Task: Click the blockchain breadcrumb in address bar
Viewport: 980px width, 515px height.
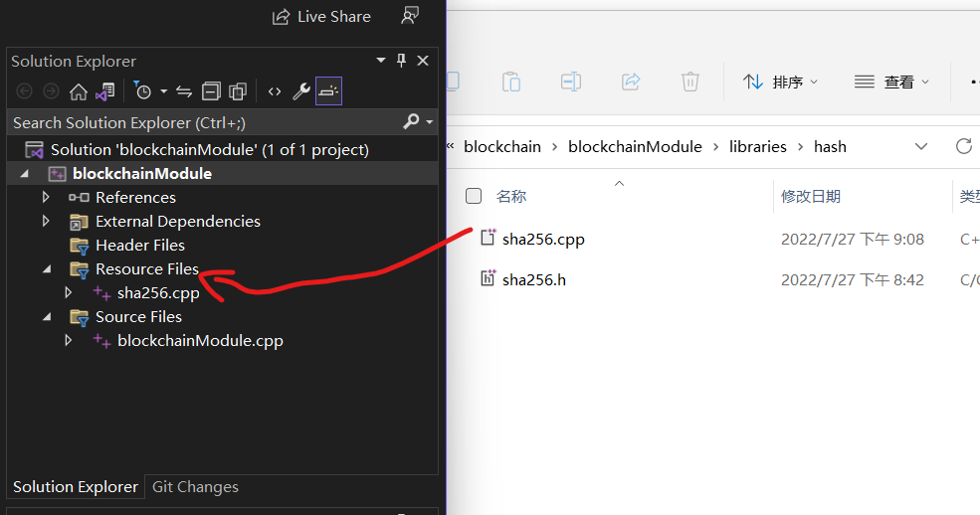Action: point(502,147)
